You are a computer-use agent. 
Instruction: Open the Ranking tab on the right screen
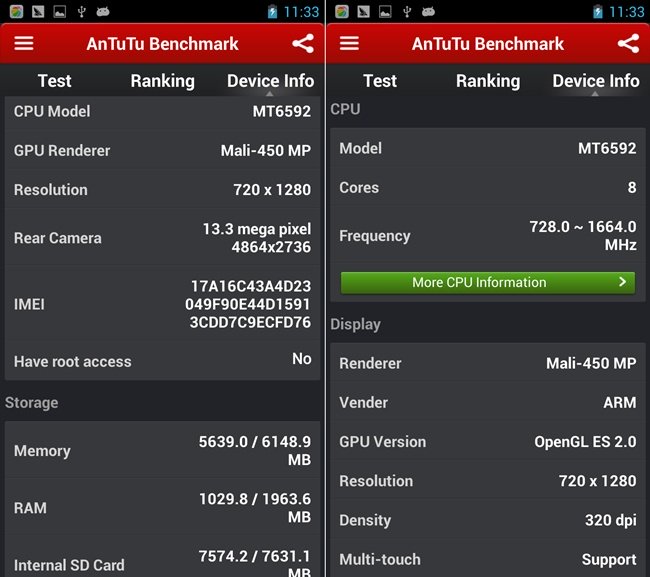487,81
